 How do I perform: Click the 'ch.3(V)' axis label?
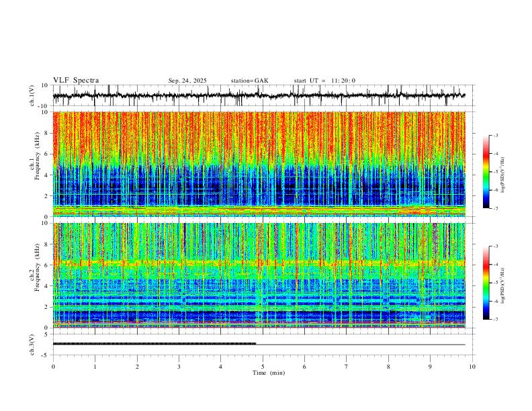click(x=32, y=345)
